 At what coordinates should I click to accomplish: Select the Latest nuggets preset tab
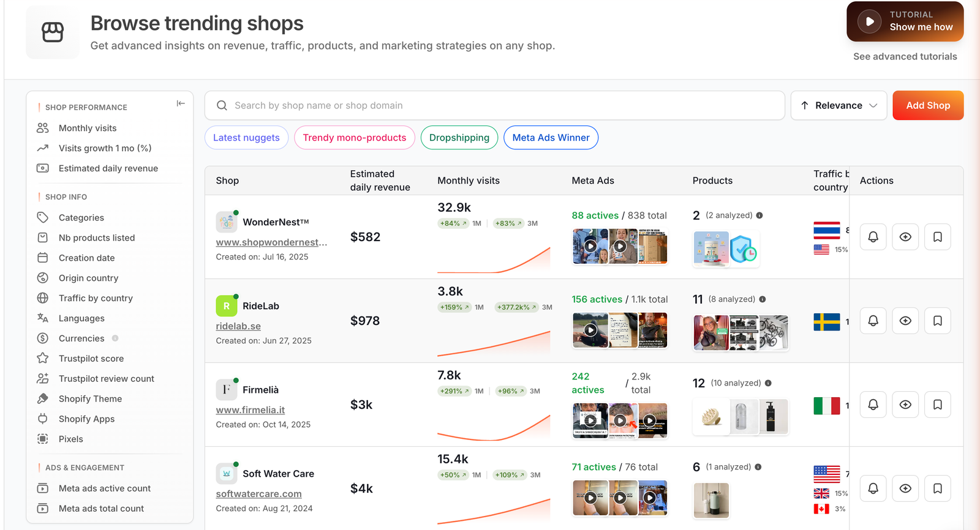[246, 138]
